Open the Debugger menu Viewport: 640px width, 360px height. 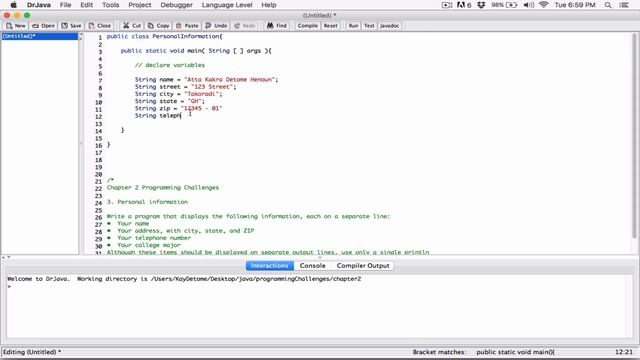(x=176, y=5)
